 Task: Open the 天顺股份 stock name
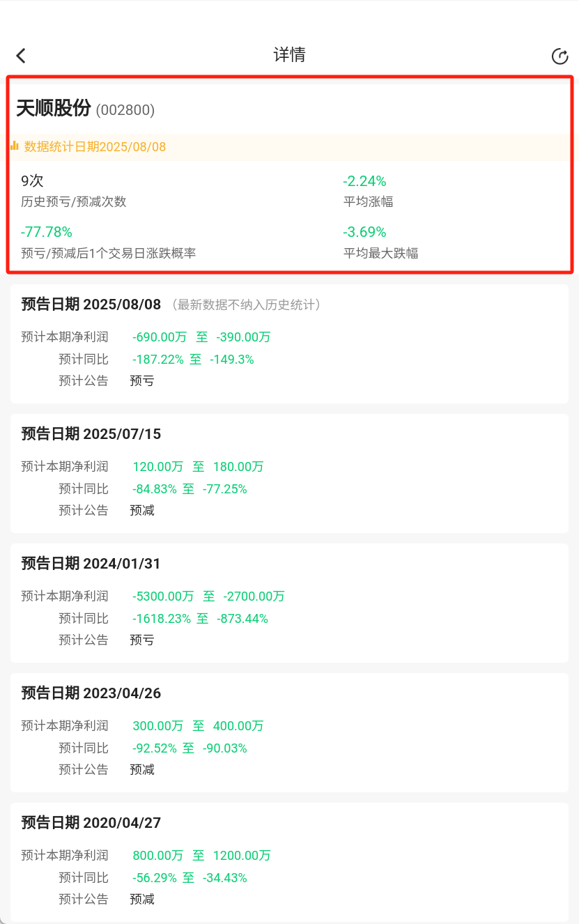[x=54, y=108]
